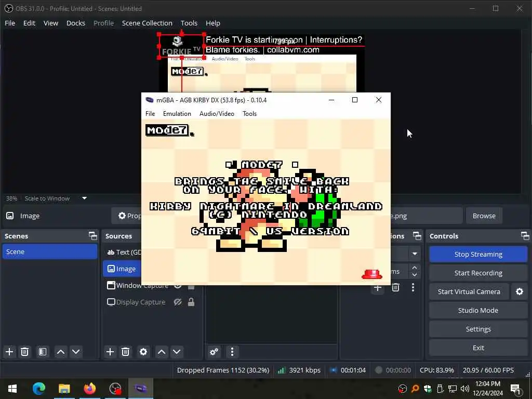The image size is (532, 399).
Task: Remove selected source with trash icon
Action: point(125,352)
